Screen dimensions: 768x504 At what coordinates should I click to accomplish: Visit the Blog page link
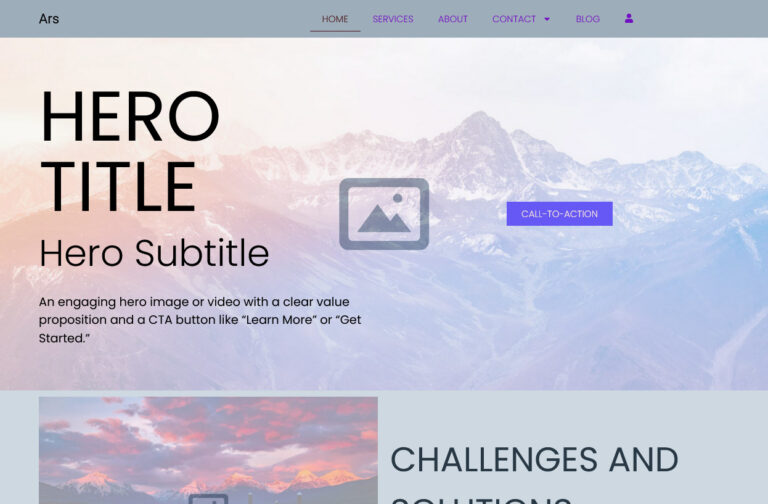point(588,19)
